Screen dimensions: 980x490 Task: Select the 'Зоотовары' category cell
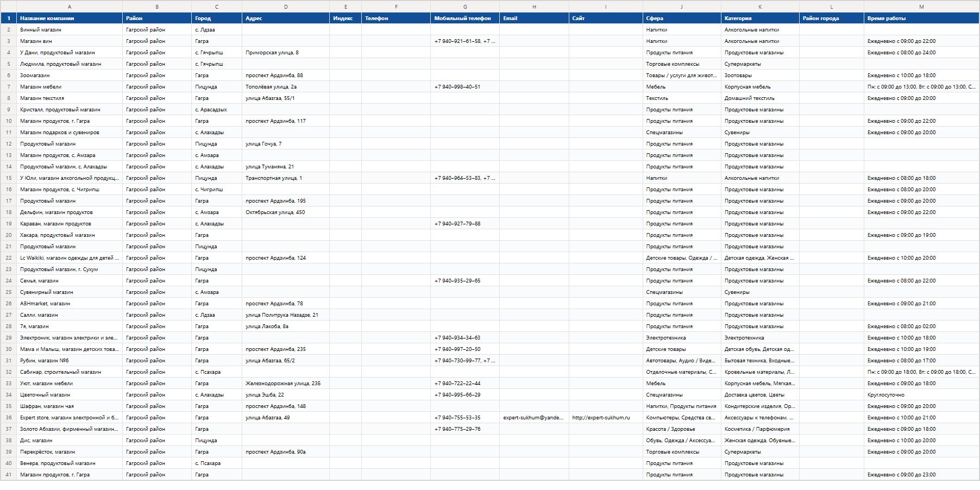point(760,76)
